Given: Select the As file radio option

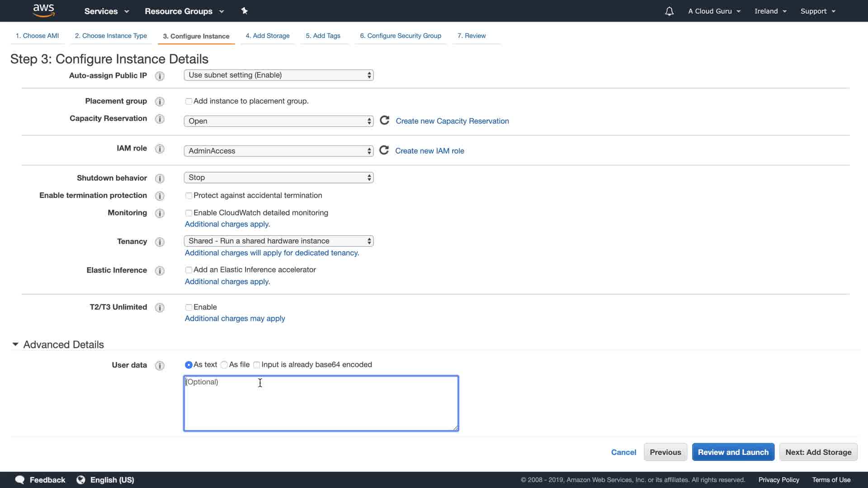Looking at the screenshot, I should 224,365.
